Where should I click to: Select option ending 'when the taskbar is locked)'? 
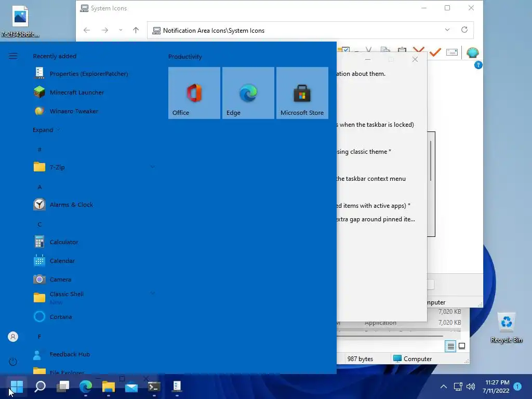pos(376,125)
